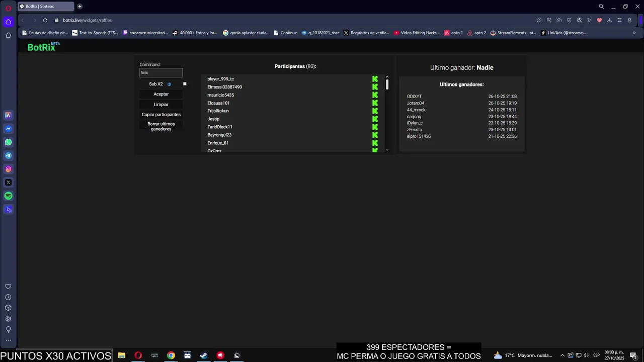The width and height of the screenshot is (644, 362).
Task: Select participant mauricio5435
Action: 220,95
